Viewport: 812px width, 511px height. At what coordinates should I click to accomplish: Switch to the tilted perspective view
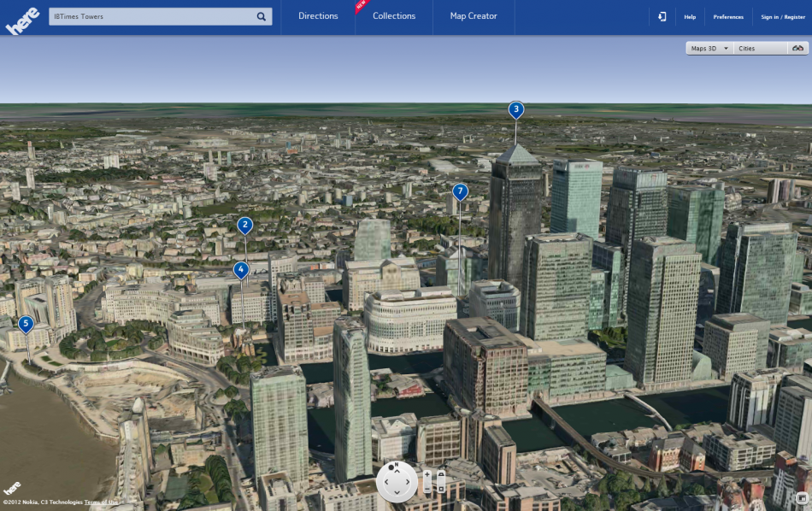click(x=441, y=474)
